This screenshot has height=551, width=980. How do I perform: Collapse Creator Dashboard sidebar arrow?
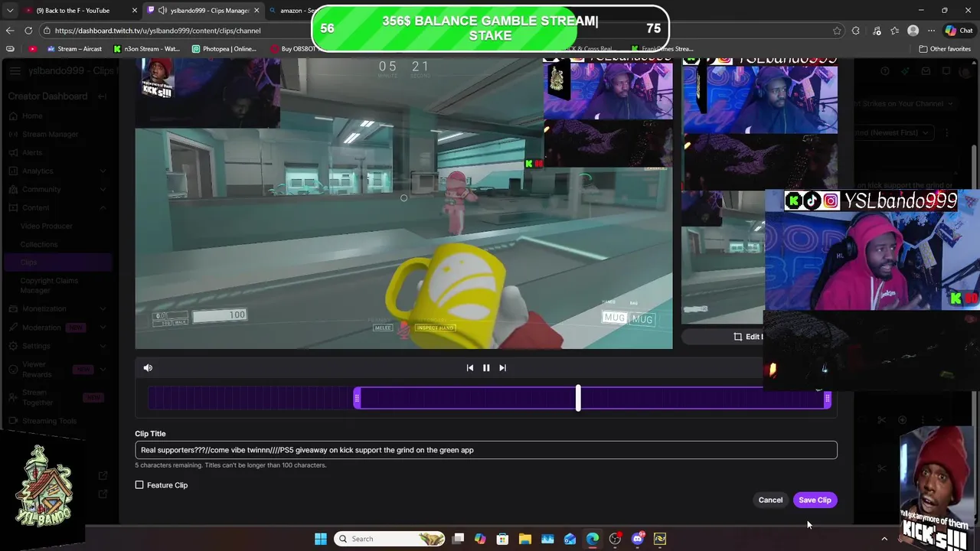coord(102,96)
